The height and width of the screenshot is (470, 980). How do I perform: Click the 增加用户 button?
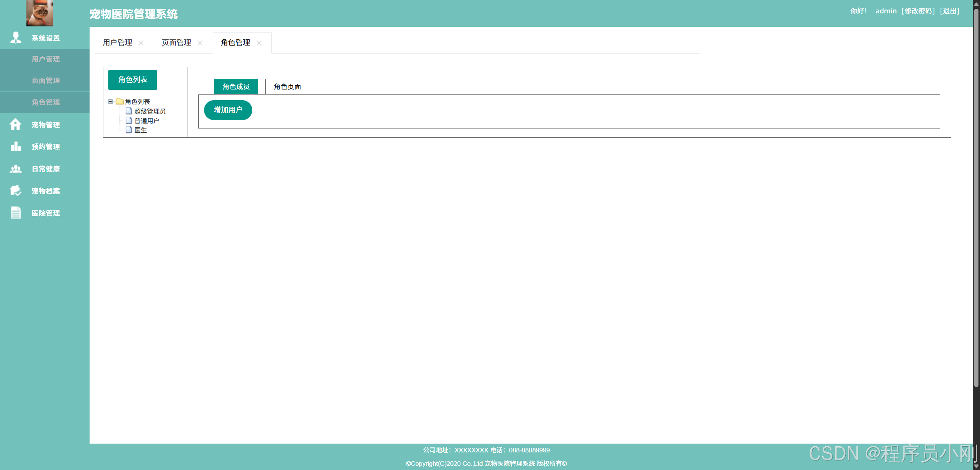point(228,110)
